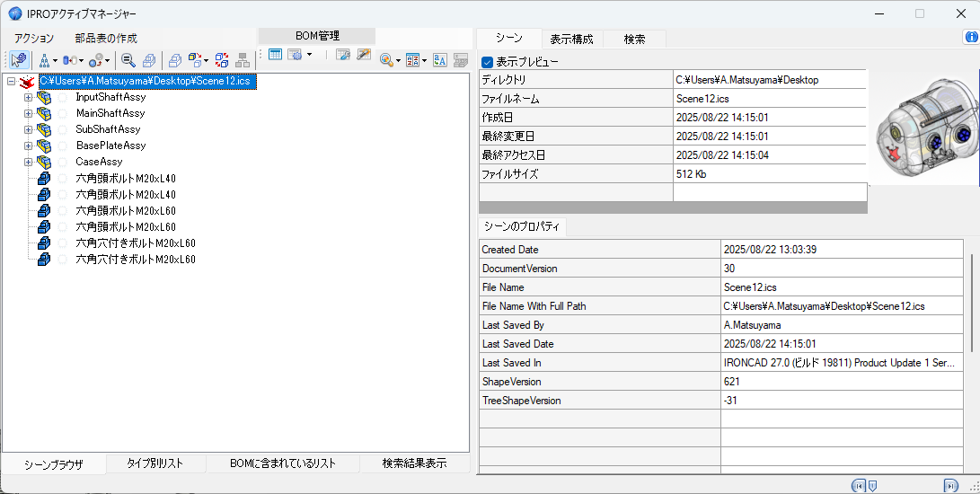
Task: Click the orange magnifier search icon
Action: point(386,60)
